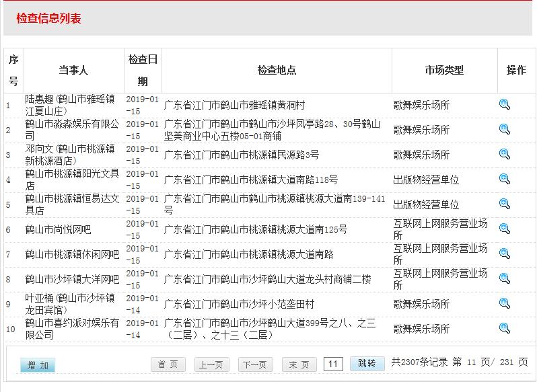
Task: Click the 市场类型 column header
Action: tap(444, 70)
